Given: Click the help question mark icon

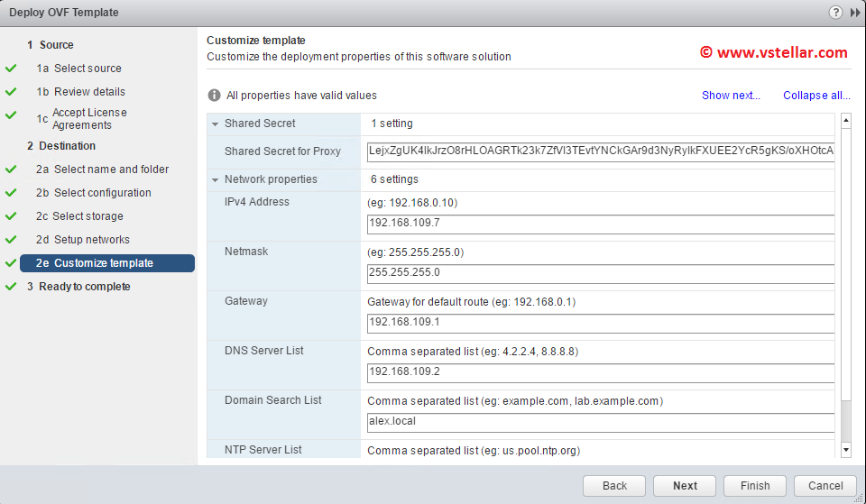Looking at the screenshot, I should click(x=834, y=13).
